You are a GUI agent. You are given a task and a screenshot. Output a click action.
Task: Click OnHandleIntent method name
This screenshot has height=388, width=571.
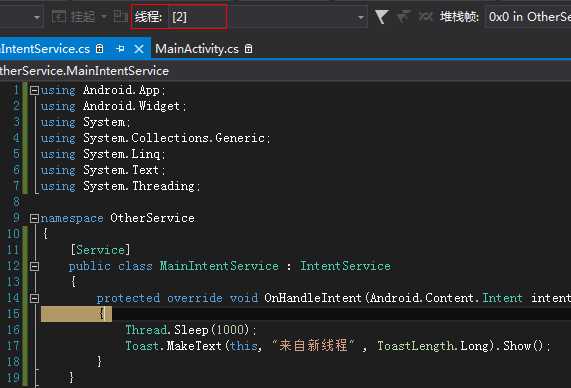pyautogui.click(x=313, y=298)
